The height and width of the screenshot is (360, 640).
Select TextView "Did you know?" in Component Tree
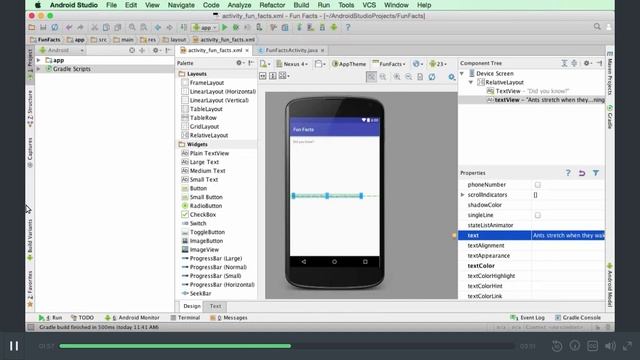click(528, 91)
